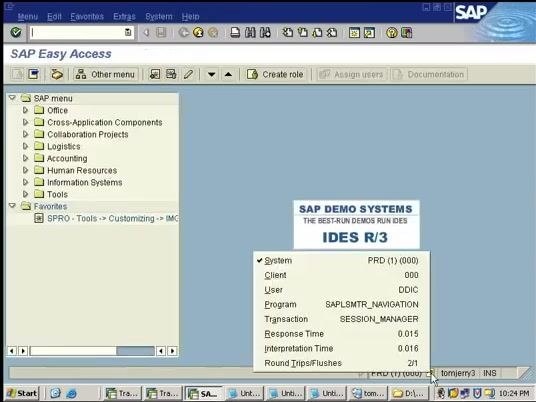Collapse the SAP menu root node
Viewport: 536px width, 402px height.
12,98
